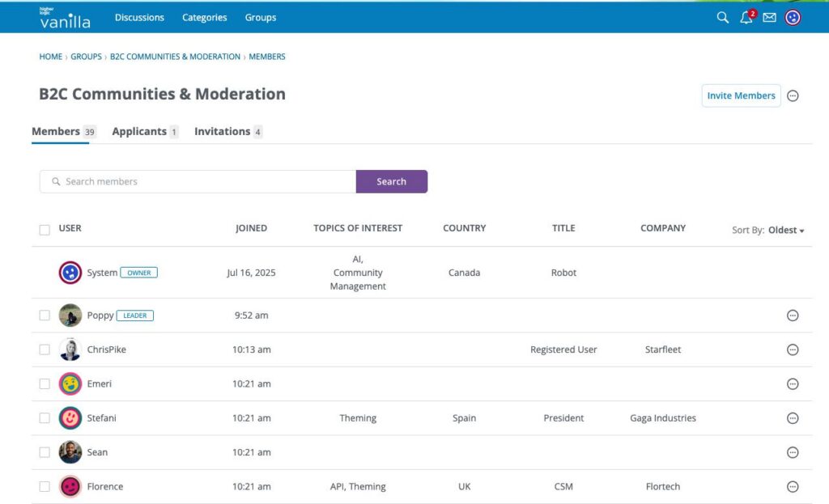
Task: Click the Vanilla logo
Action: (64, 17)
